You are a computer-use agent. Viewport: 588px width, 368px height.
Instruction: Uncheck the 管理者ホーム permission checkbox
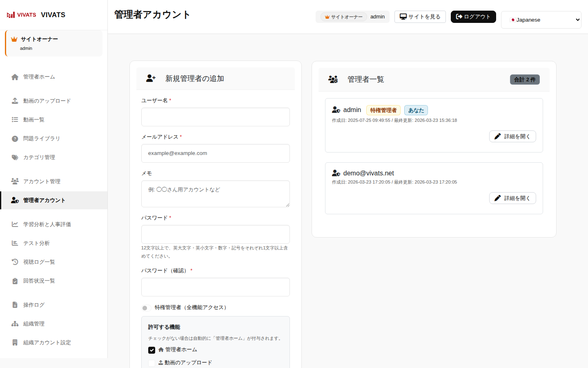(x=151, y=350)
